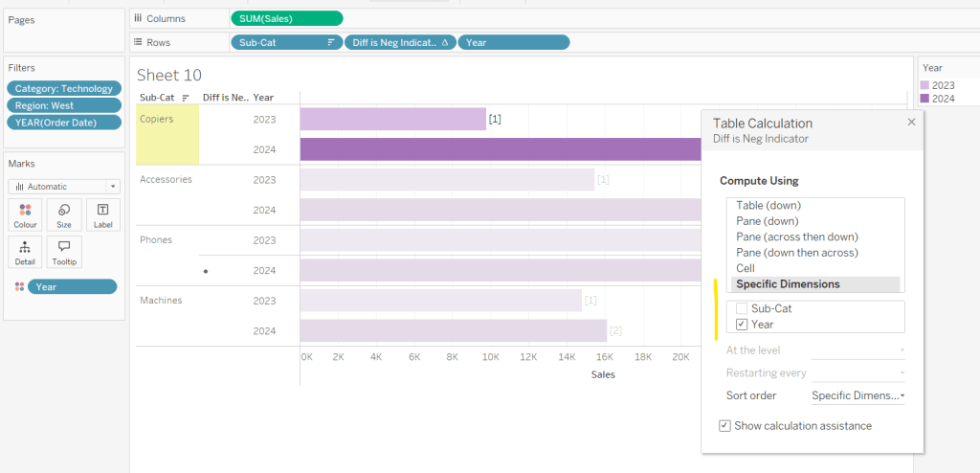Click the Category: Technology filter pill
This screenshot has width=980, height=473.
point(64,88)
